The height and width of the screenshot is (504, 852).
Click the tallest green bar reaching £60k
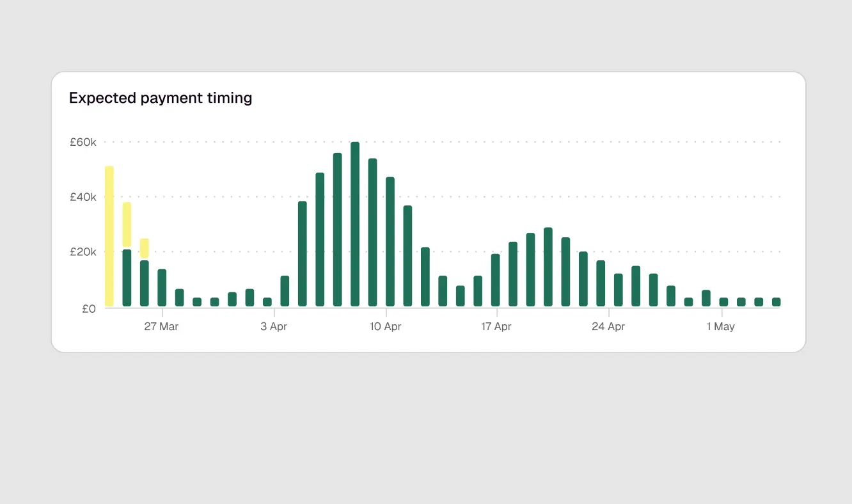355,224
